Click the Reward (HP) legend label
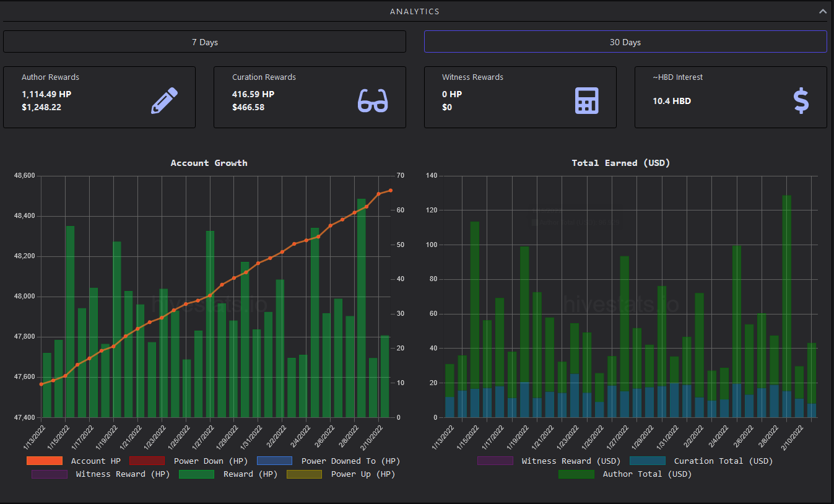 tap(250, 474)
